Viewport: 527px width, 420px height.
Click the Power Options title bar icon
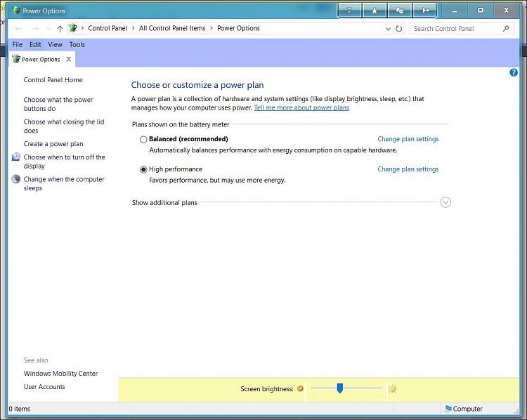pyautogui.click(x=16, y=11)
